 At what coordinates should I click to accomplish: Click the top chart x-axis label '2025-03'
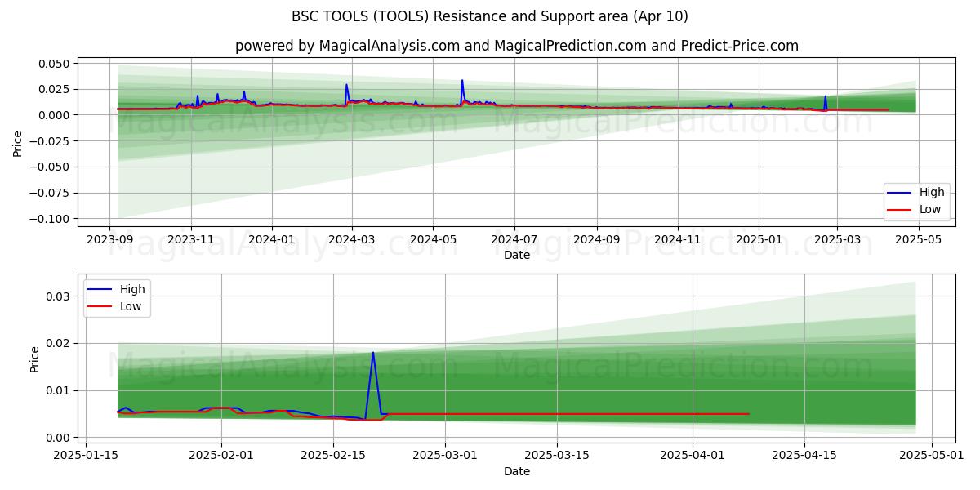pos(837,239)
